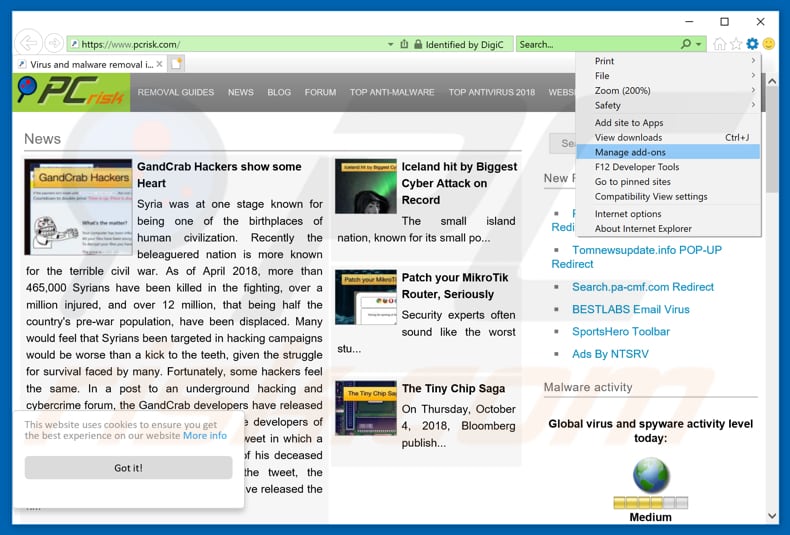The image size is (790, 535).
Task: Click the compatibility view icon in address bar
Action: tap(404, 44)
